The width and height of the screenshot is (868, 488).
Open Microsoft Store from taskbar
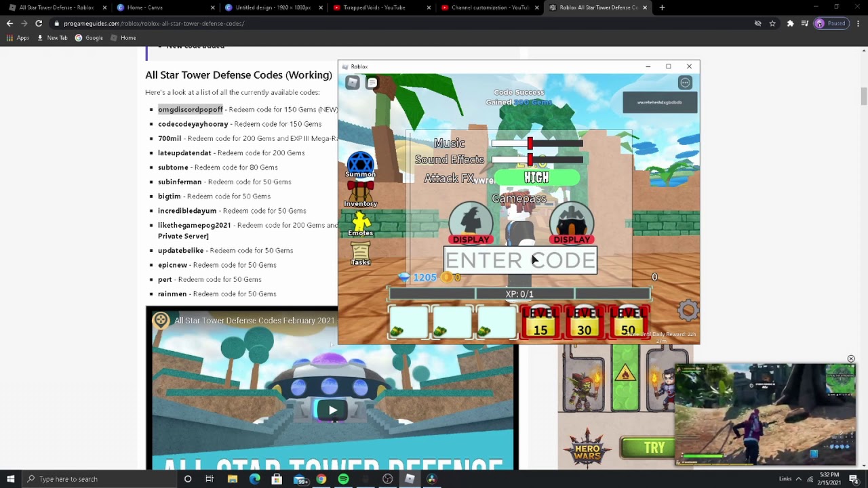coord(277,479)
